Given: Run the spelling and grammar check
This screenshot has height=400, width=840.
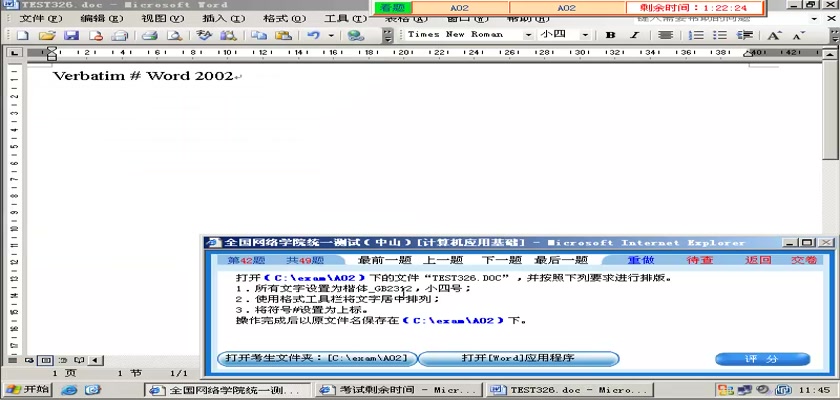Looking at the screenshot, I should (x=204, y=36).
